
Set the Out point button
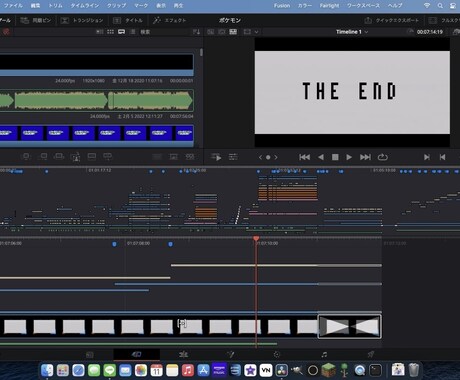point(442,157)
